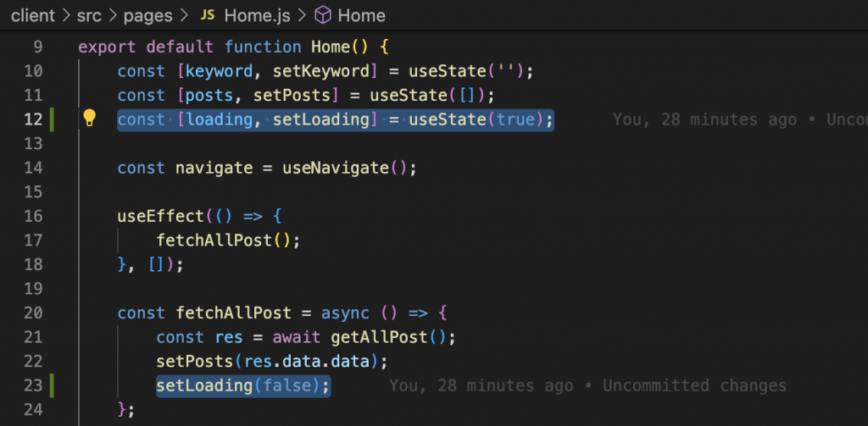This screenshot has height=426, width=868.
Task: Open the 'Home.js' breadcrumb segment
Action: 257,15
